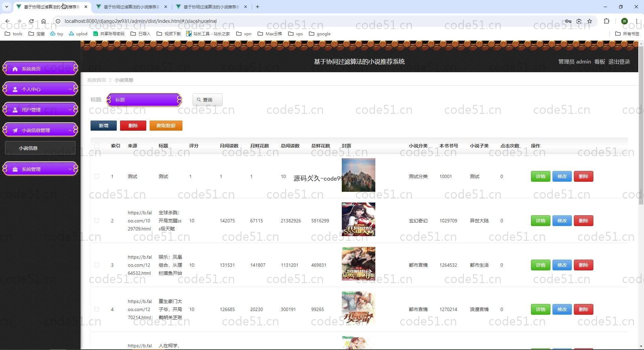
Task: Open the Chrome three-dot menu
Action: tap(636, 21)
